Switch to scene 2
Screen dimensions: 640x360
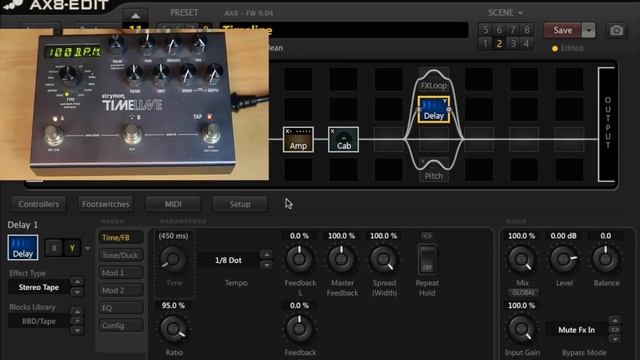tap(499, 43)
